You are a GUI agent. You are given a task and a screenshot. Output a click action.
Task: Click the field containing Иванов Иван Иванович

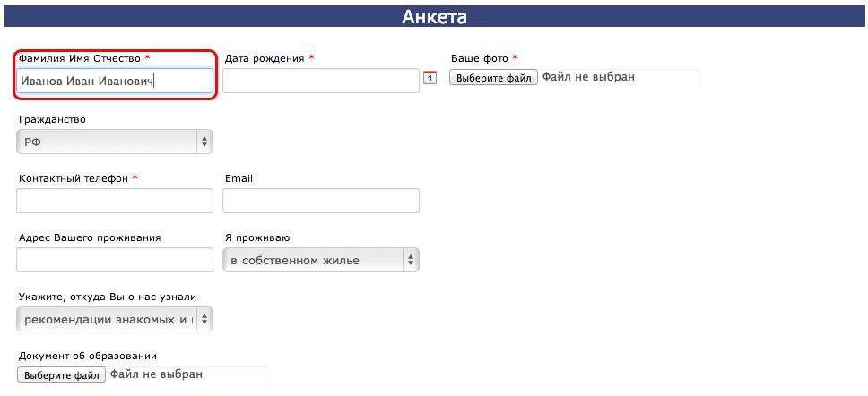coord(115,81)
